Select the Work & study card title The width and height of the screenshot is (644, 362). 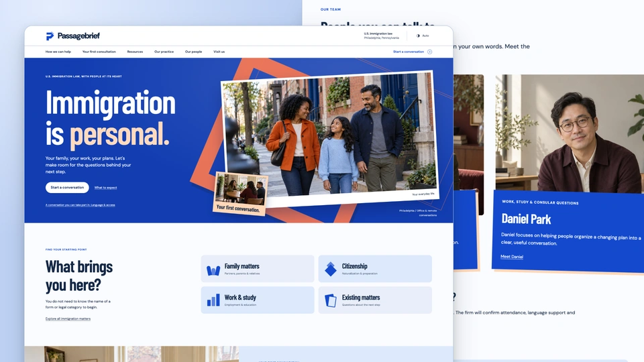tap(240, 298)
